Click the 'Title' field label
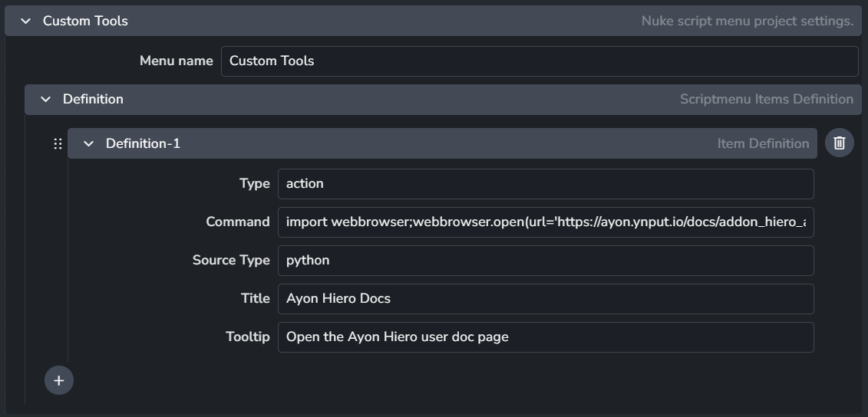This screenshot has width=868, height=417. coord(256,299)
